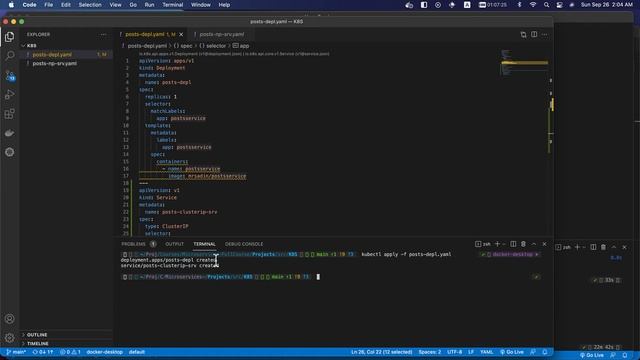
Task: Open the Docker whale view in the activity bar
Action: pos(9,133)
